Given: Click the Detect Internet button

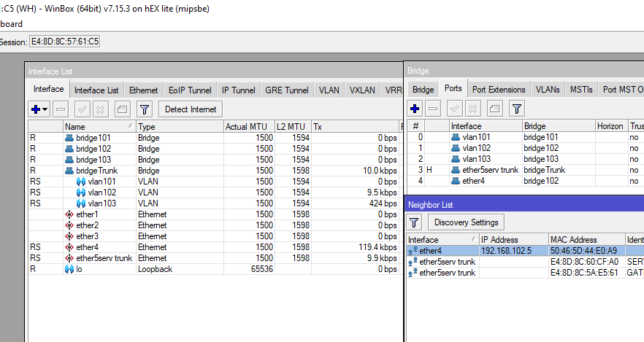Looking at the screenshot, I should tap(191, 109).
